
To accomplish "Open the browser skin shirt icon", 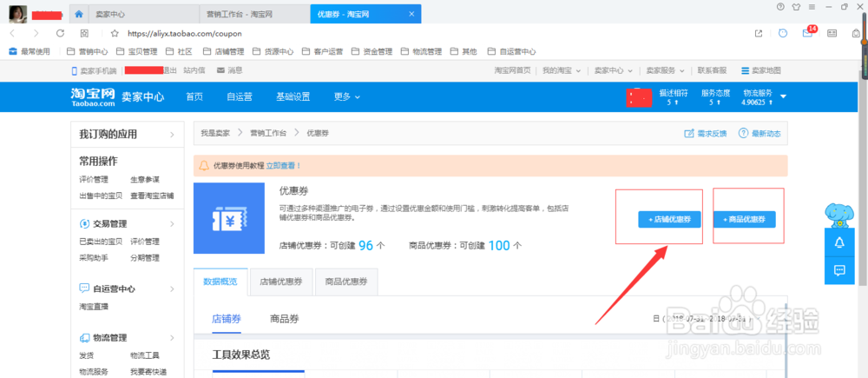I will click(796, 7).
